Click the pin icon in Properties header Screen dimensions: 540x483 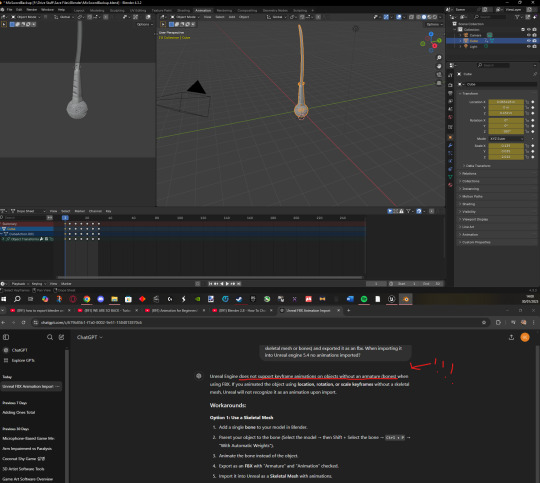[x=535, y=74]
